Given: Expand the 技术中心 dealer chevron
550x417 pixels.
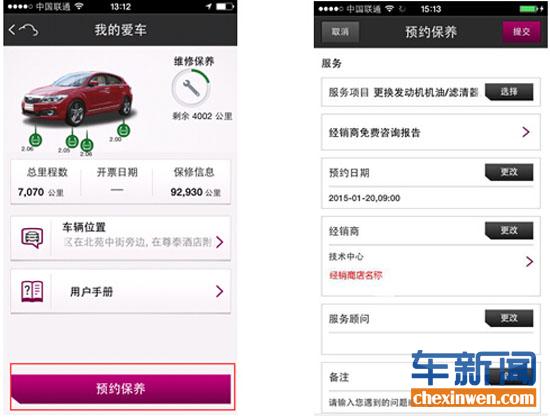Looking at the screenshot, I should pos(530,261).
